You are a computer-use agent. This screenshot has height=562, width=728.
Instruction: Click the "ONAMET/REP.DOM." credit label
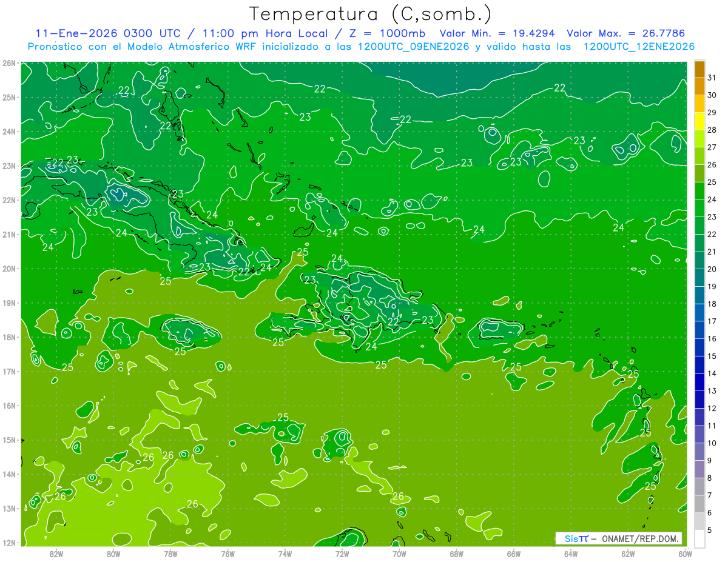[x=640, y=538]
